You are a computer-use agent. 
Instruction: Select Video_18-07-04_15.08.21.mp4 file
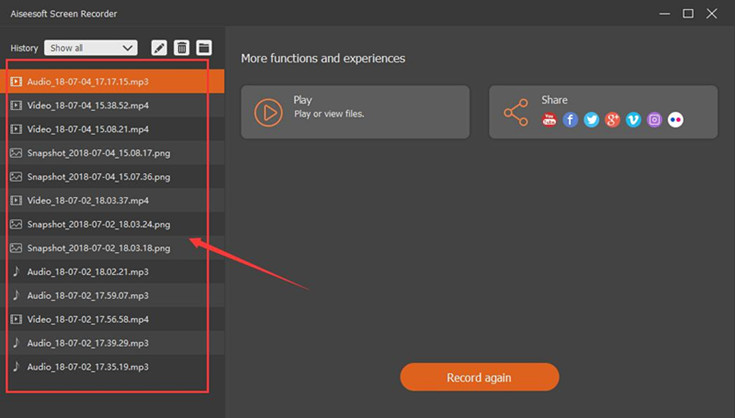(x=112, y=129)
